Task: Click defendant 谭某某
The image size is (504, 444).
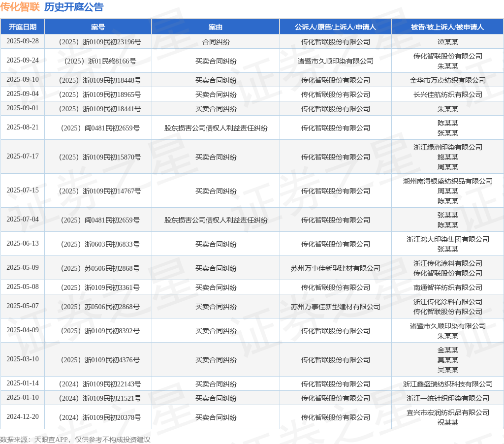Action: 447,42
